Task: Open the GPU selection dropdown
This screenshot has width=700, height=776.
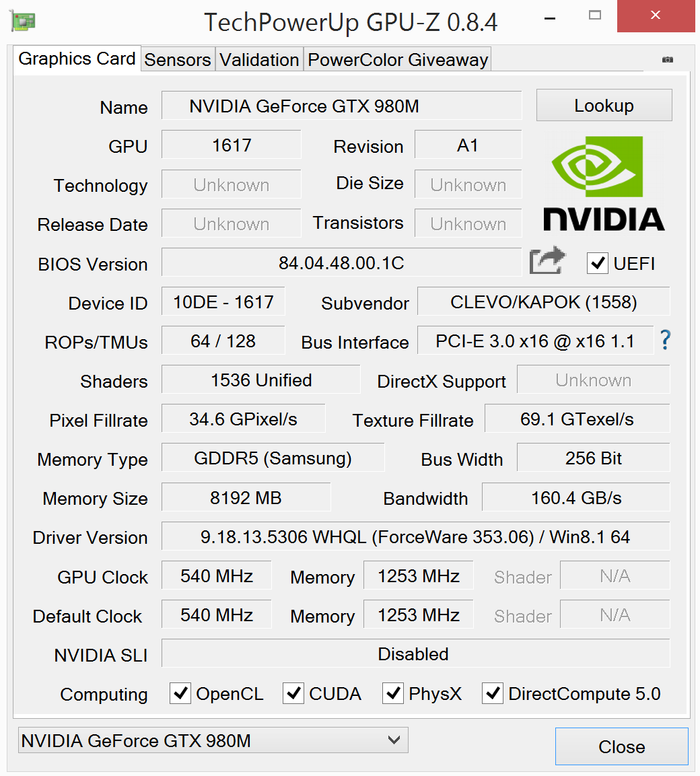Action: pos(213,740)
